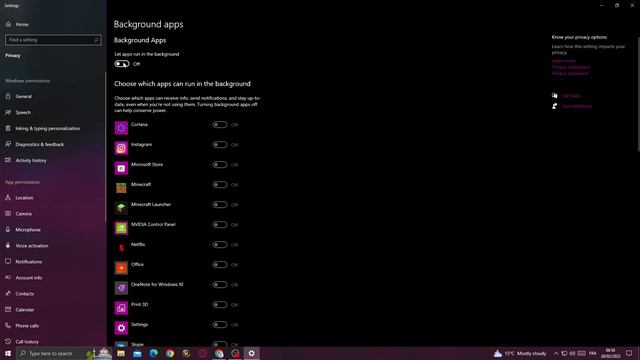Click the Instagram app icon
This screenshot has width=640, height=360.
click(x=121, y=148)
